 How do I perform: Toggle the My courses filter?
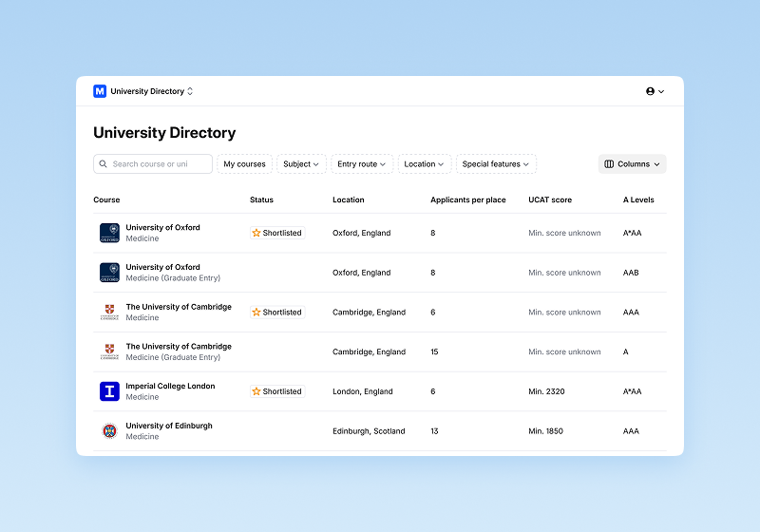244,163
